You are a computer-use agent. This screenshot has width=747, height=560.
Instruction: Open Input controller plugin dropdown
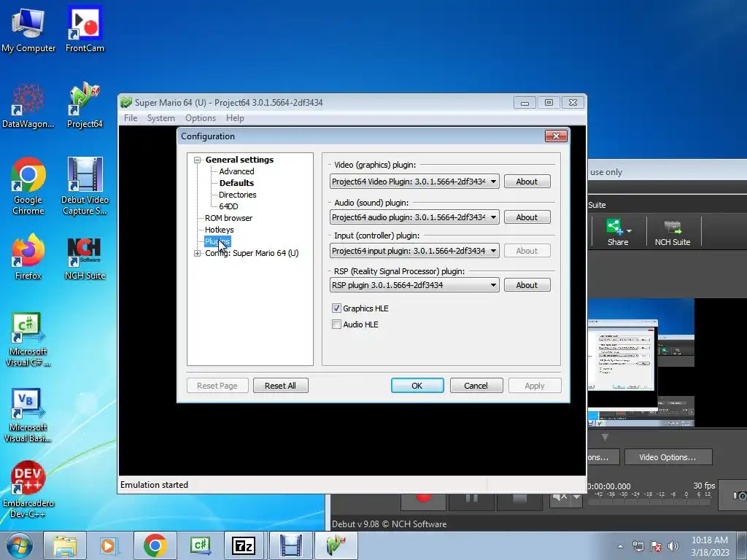point(414,251)
